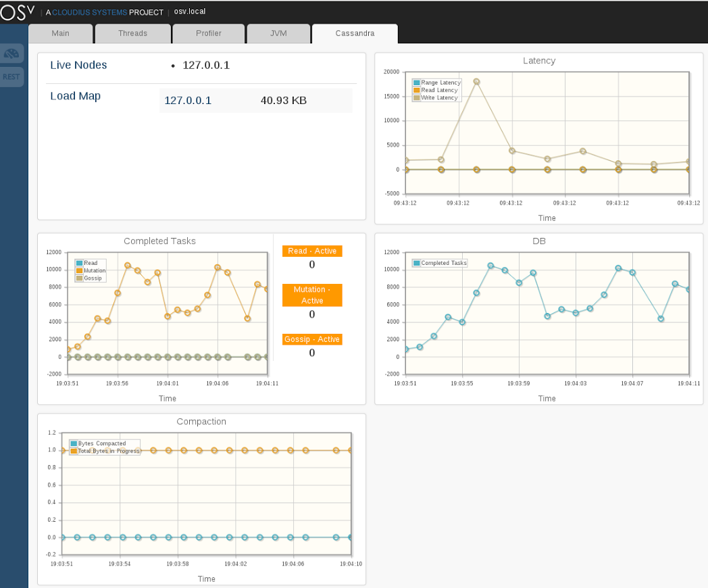
Task: Click the Time axis label under Latency chart
Action: 547,218
